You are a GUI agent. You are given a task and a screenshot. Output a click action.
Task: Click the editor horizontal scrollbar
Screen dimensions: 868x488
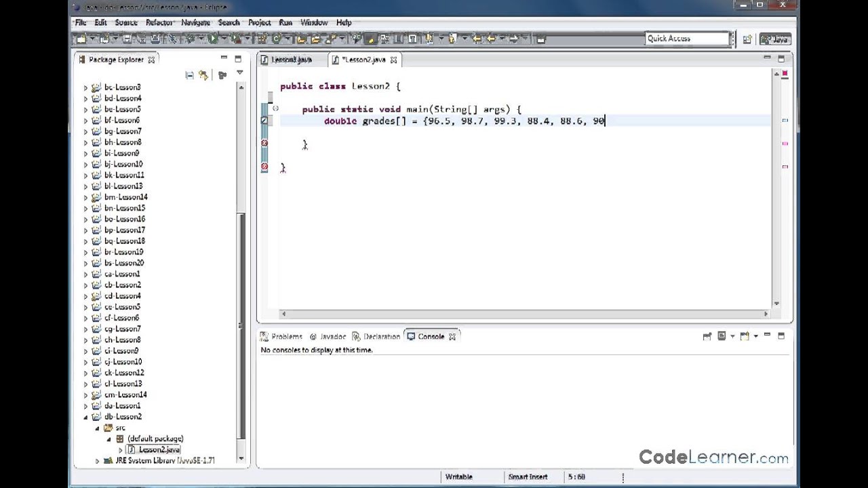click(x=525, y=314)
